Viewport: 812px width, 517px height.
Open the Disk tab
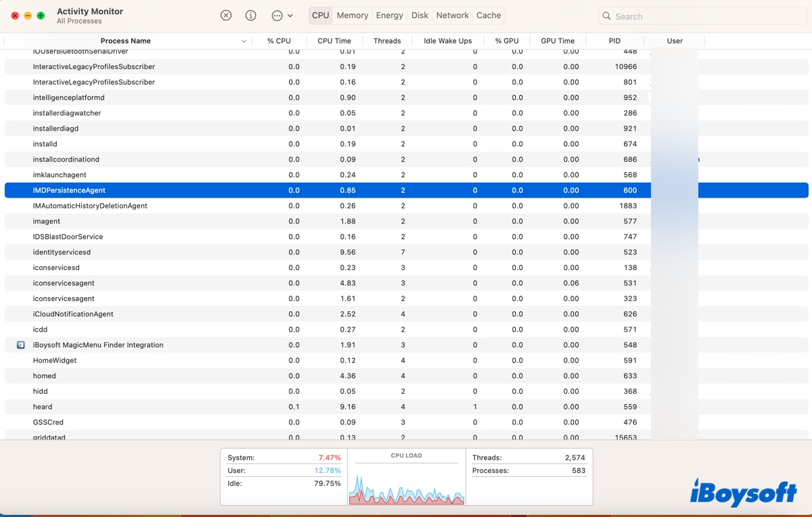pos(420,16)
